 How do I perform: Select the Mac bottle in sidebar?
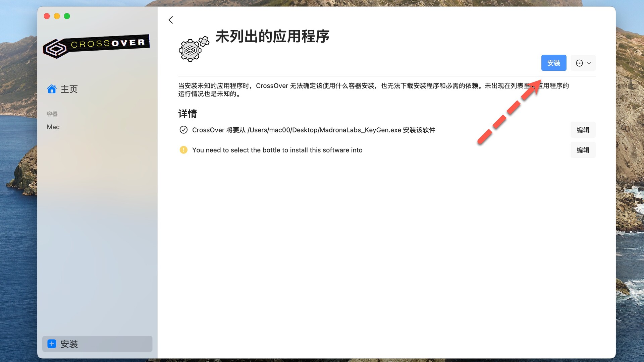53,127
